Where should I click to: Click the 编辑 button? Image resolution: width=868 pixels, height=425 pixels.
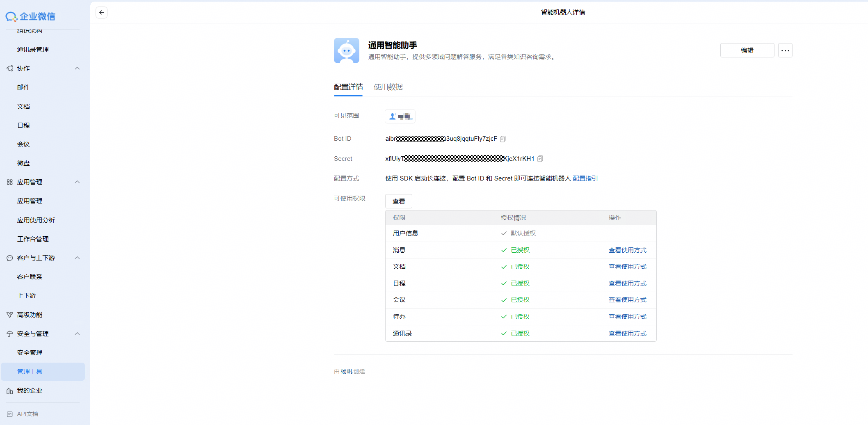747,50
